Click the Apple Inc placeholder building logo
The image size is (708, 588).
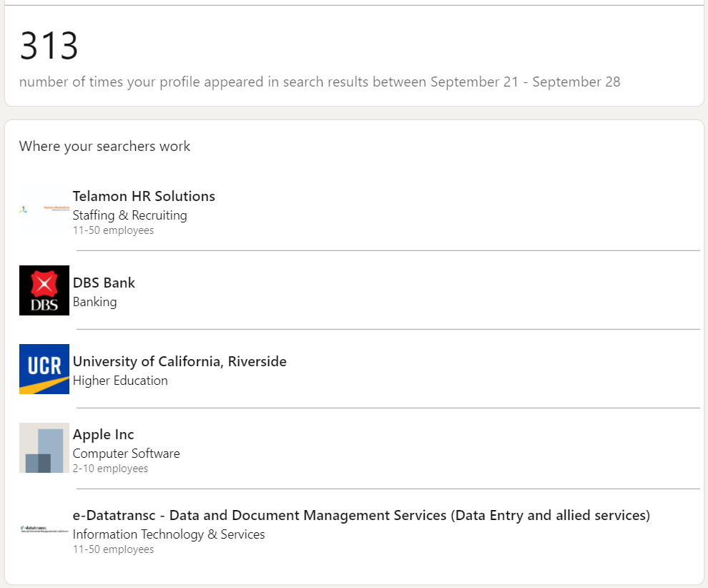coord(44,448)
